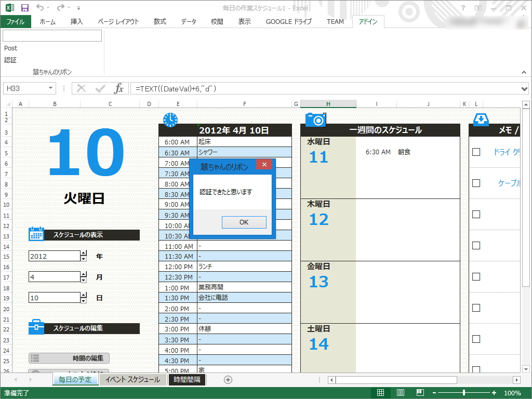Click the 100% zoom level

[x=512, y=393]
